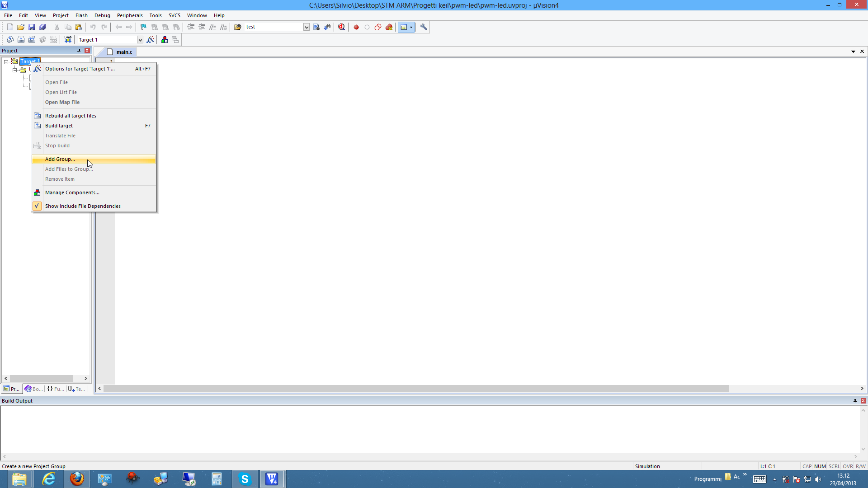Click the Configuration wrench icon
The width and height of the screenshot is (868, 488).
(x=424, y=27)
